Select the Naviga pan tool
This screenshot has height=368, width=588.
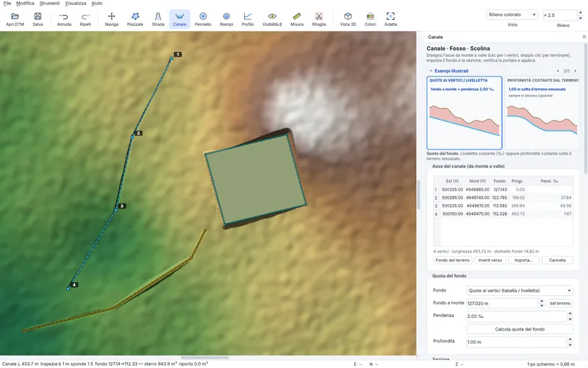[x=112, y=19]
